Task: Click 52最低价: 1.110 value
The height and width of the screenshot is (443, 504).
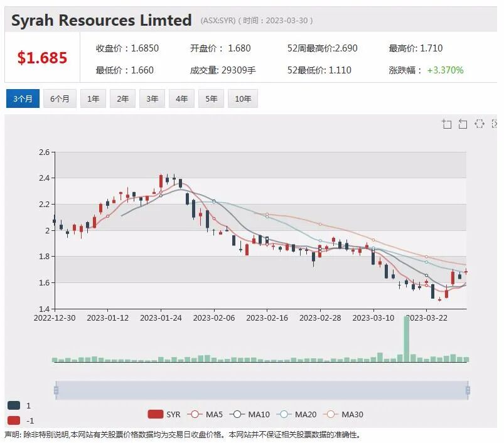Action: pyautogui.click(x=319, y=70)
